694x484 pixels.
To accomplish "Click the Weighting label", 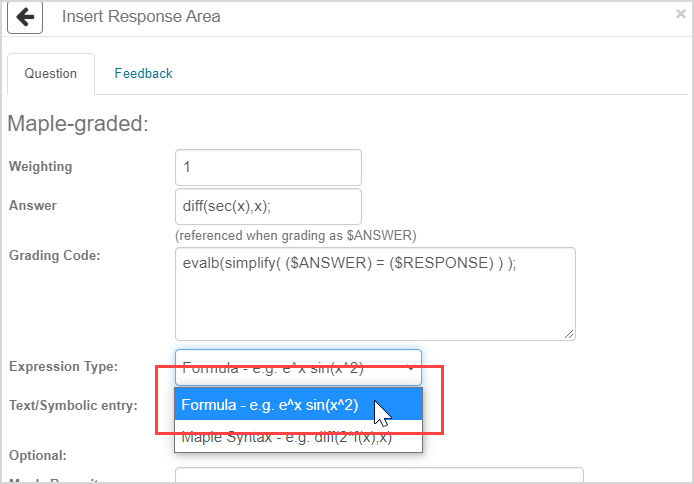I will pos(40,166).
